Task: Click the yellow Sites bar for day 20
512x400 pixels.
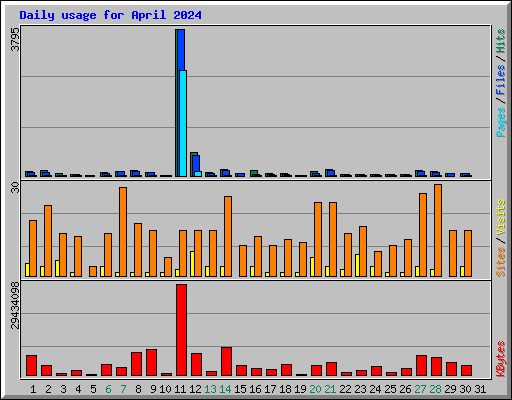Action: [x=312, y=267]
